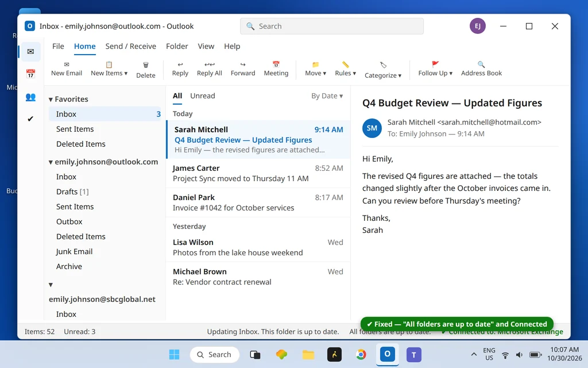588x368 pixels.
Task: Select Sarah Mitchell's Q4 Budget Review email
Action: [x=258, y=139]
